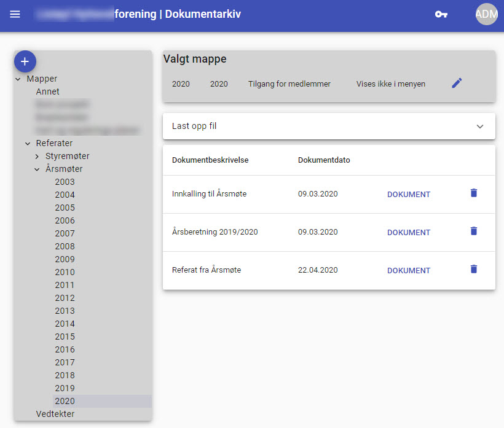504x428 pixels.
Task: Delete the Innkalling til Årsmøte document
Action: [x=473, y=193]
